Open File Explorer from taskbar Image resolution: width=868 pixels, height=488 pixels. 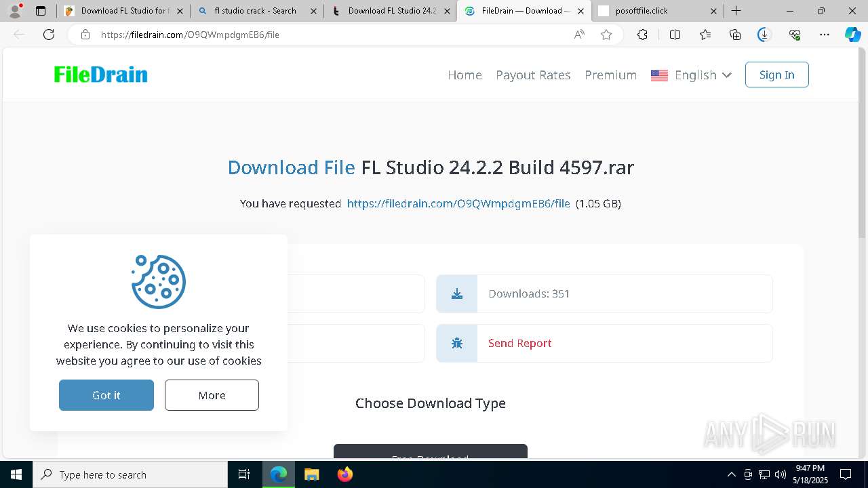pos(311,474)
